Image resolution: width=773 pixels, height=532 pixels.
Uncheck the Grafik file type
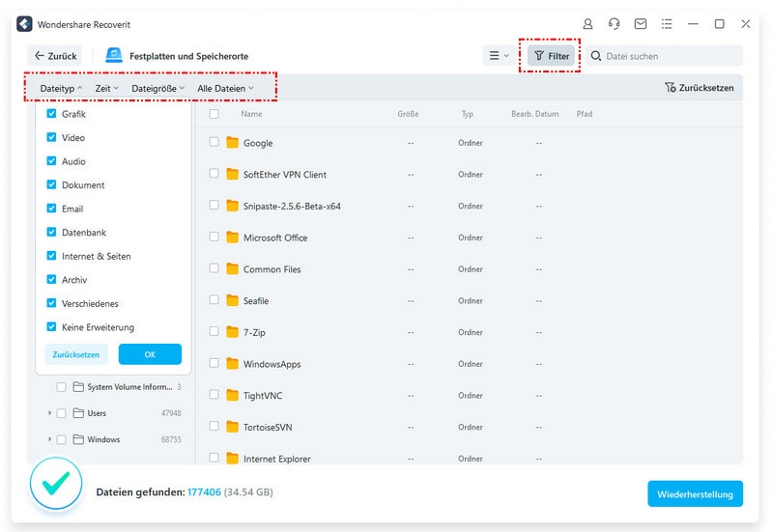coord(51,113)
